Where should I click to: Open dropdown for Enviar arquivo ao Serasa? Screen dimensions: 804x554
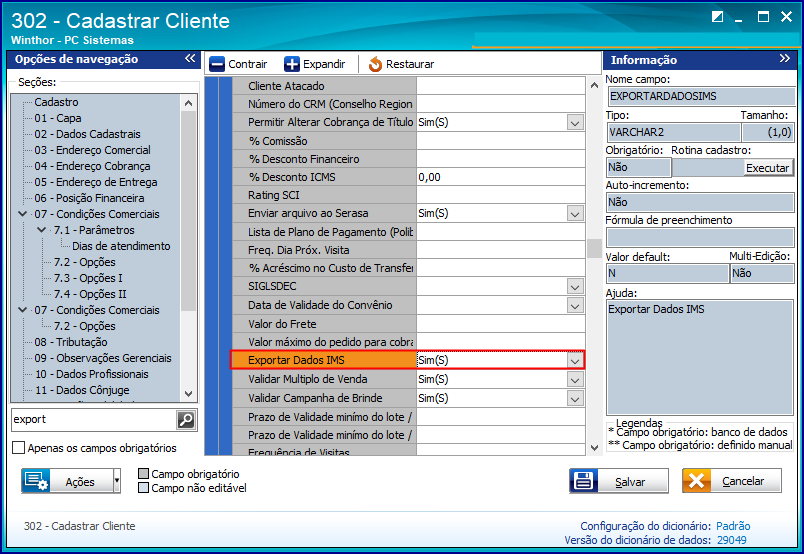point(575,213)
